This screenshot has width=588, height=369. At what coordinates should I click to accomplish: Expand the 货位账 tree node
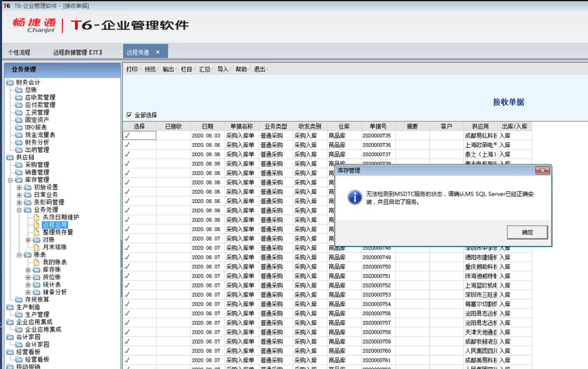pyautogui.click(x=28, y=277)
